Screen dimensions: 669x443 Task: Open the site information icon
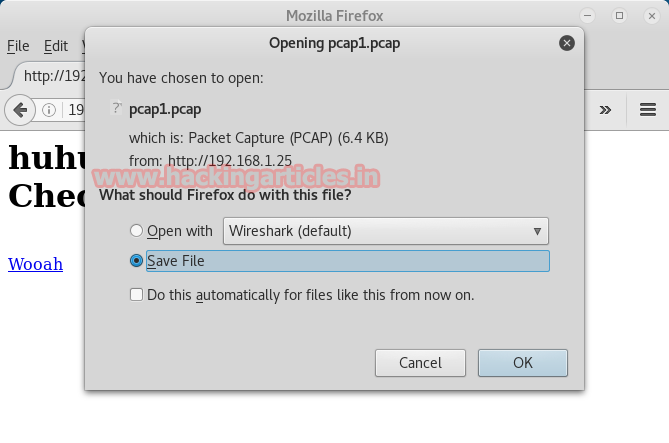point(49,110)
